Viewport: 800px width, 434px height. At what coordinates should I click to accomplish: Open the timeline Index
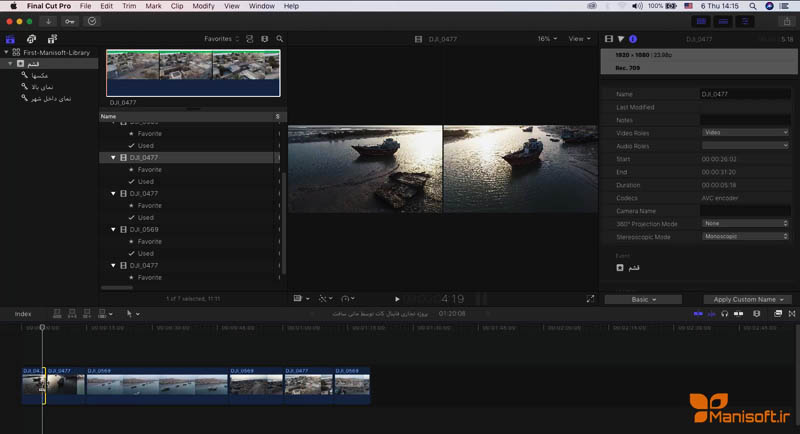[23, 314]
